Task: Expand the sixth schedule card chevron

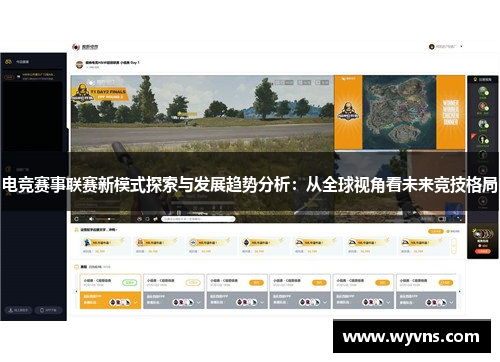Action: pos(451,302)
